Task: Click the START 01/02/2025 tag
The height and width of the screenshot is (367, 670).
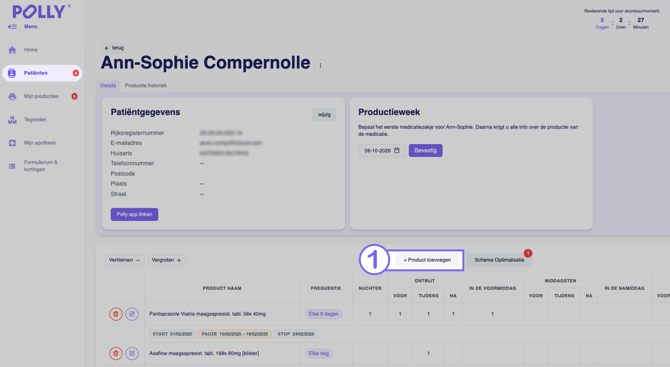Action: (x=172, y=334)
